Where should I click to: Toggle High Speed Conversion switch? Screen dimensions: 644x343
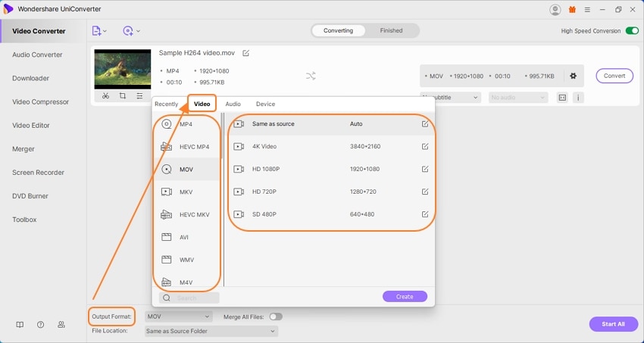tap(631, 31)
